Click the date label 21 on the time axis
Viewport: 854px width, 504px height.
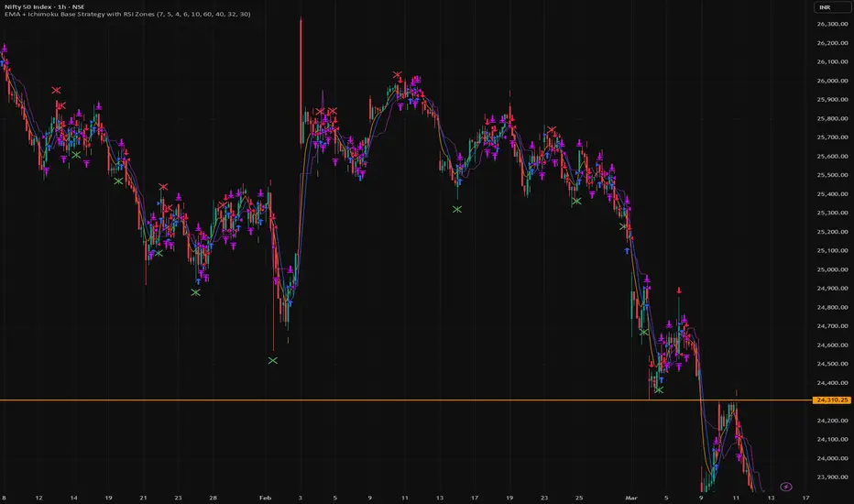pyautogui.click(x=143, y=498)
